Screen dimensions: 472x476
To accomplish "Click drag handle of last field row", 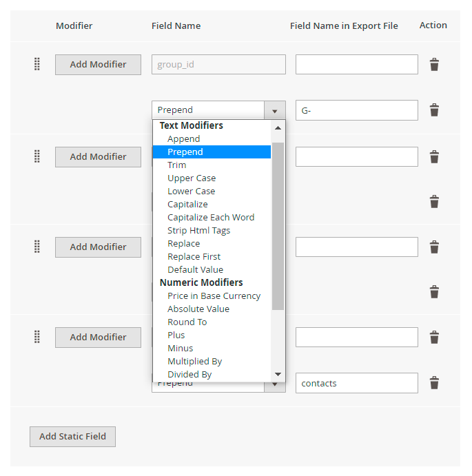I will pyautogui.click(x=37, y=337).
